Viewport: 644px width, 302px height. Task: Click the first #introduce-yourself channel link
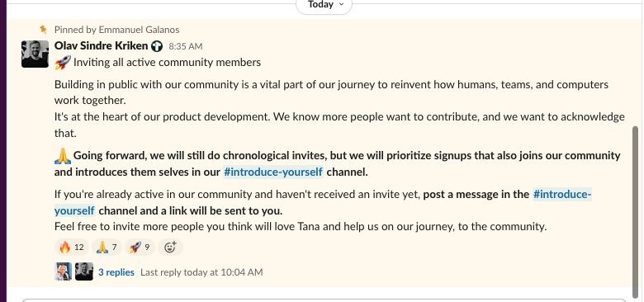coord(273,172)
